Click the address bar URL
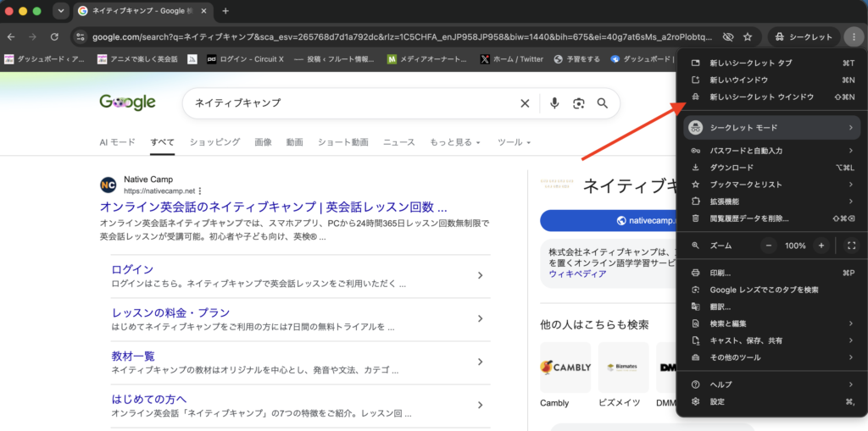868x431 pixels. click(x=403, y=37)
